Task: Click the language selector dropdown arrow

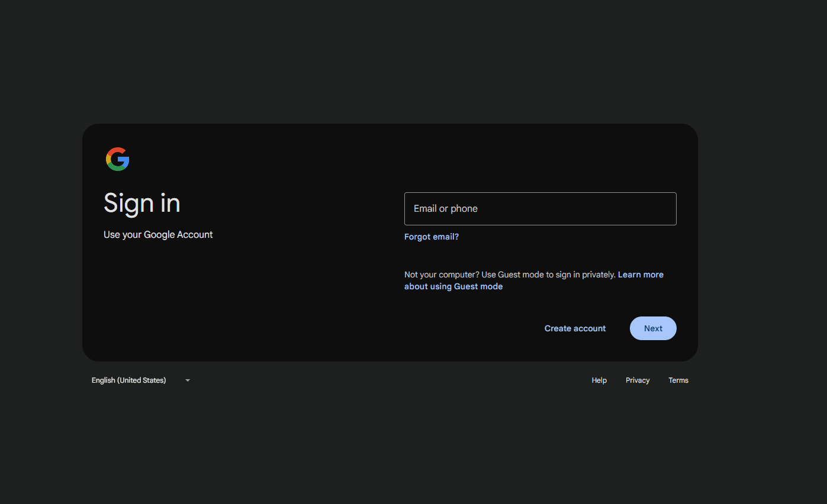Action: coord(188,380)
